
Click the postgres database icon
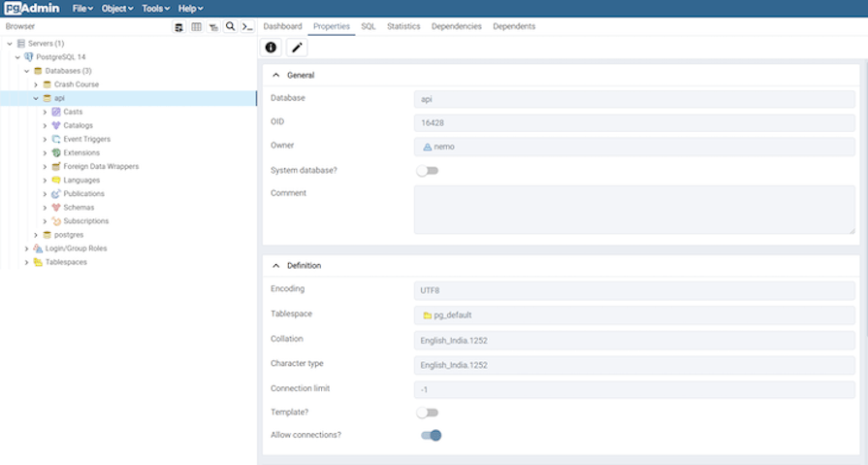pyautogui.click(x=48, y=234)
